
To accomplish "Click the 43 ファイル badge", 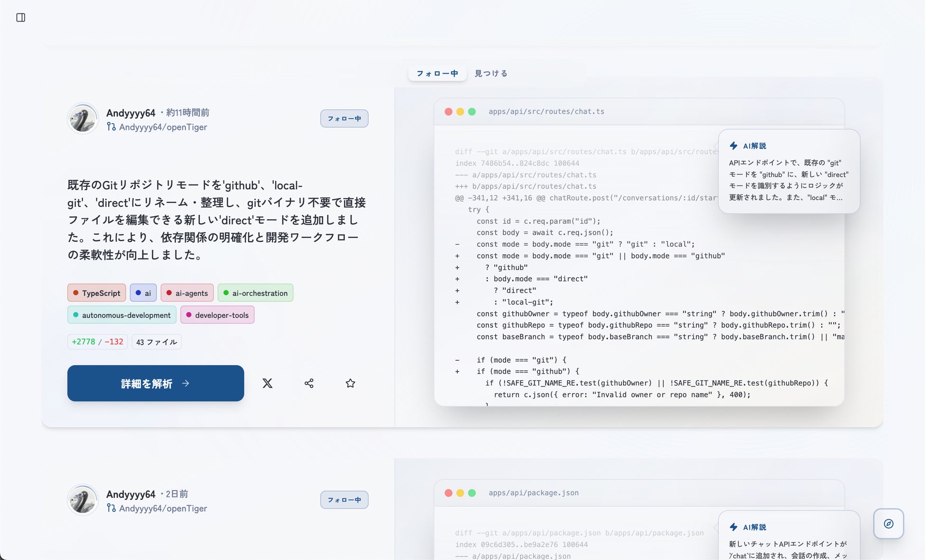I will click(157, 342).
